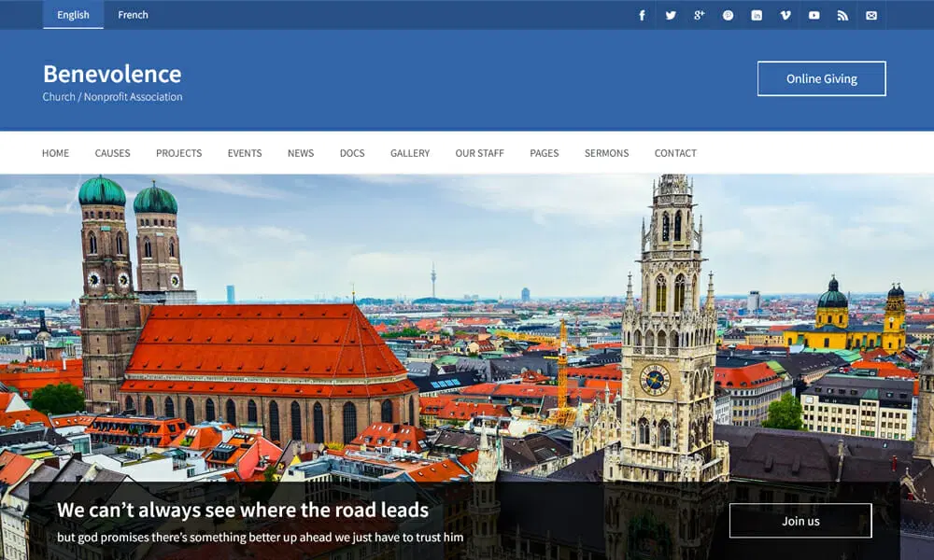Open the YouTube icon link
The image size is (934, 560).
814,16
